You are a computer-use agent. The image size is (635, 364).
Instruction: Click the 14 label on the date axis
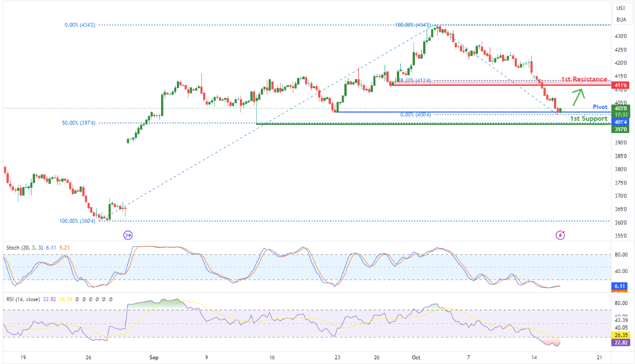534,357
